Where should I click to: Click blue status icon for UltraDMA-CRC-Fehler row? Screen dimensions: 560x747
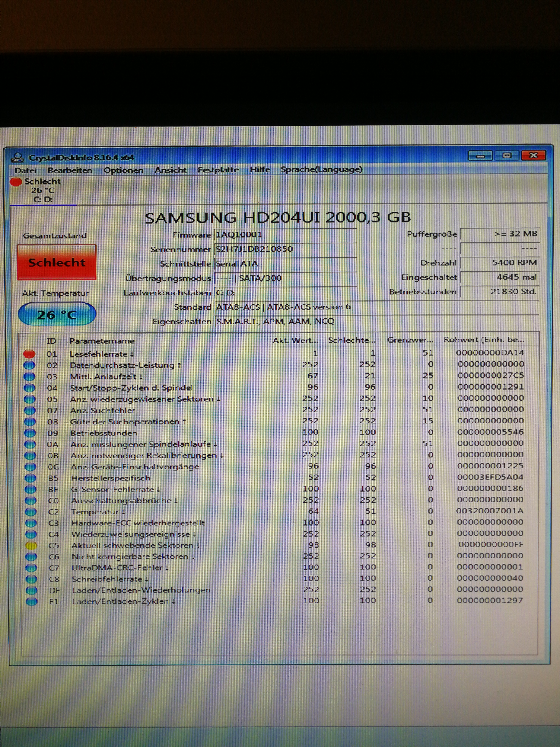31,568
